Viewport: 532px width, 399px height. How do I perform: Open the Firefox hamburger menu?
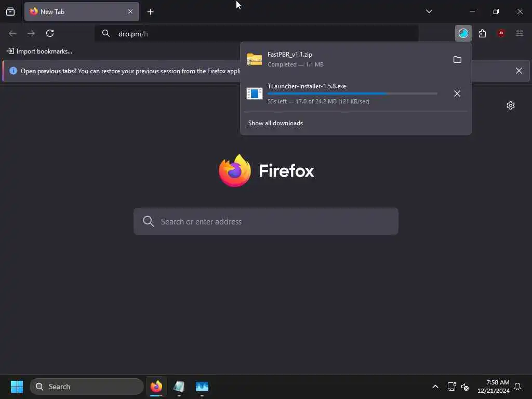pos(520,33)
